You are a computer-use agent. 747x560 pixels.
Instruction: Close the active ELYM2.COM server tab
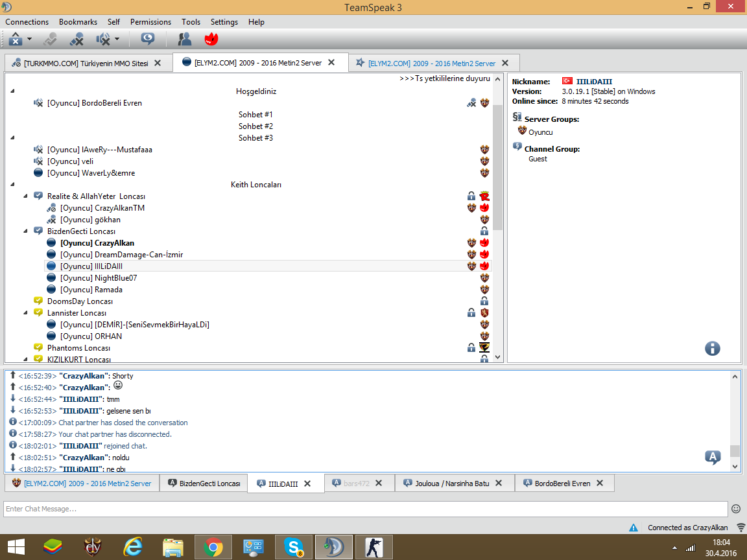pyautogui.click(x=331, y=62)
